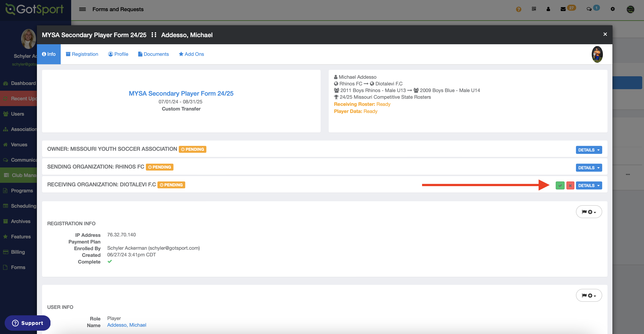This screenshot has height=334, width=644.
Task: Click the three-dot menu behind modal
Action: click(628, 174)
